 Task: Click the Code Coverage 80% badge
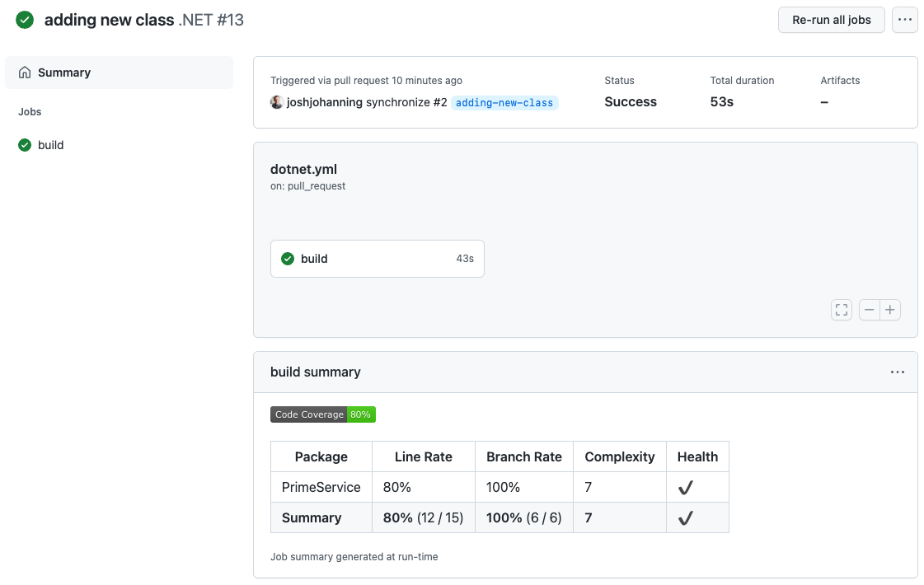(323, 414)
